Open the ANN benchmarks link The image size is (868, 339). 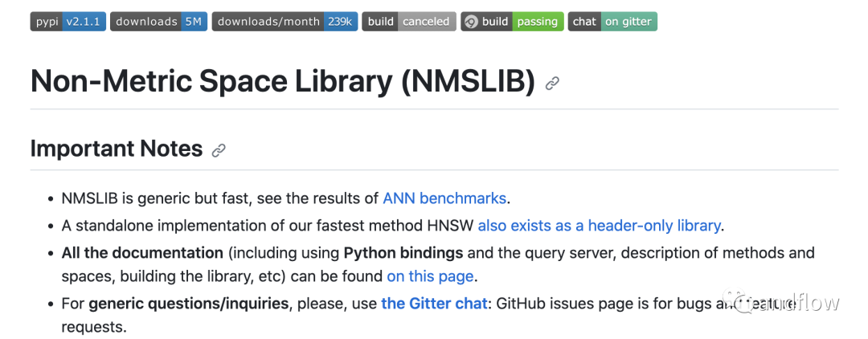point(444,198)
